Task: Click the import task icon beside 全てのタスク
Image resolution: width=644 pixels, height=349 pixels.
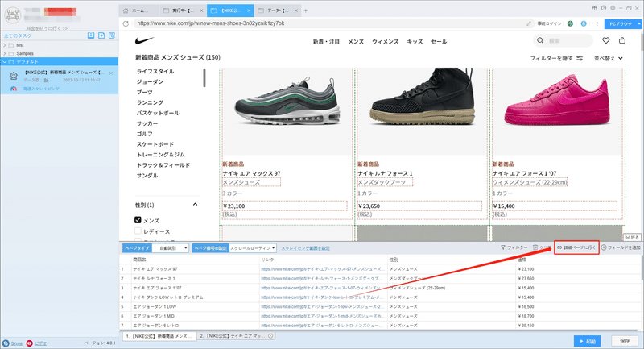Action: (x=91, y=35)
